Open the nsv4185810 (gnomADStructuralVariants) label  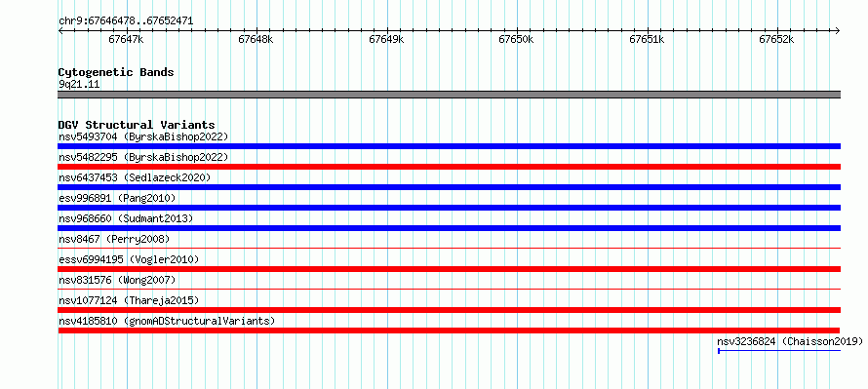tap(167, 321)
